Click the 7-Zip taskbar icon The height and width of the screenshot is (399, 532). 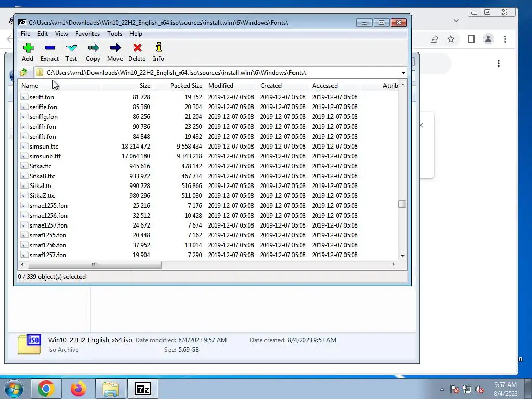(x=142, y=389)
